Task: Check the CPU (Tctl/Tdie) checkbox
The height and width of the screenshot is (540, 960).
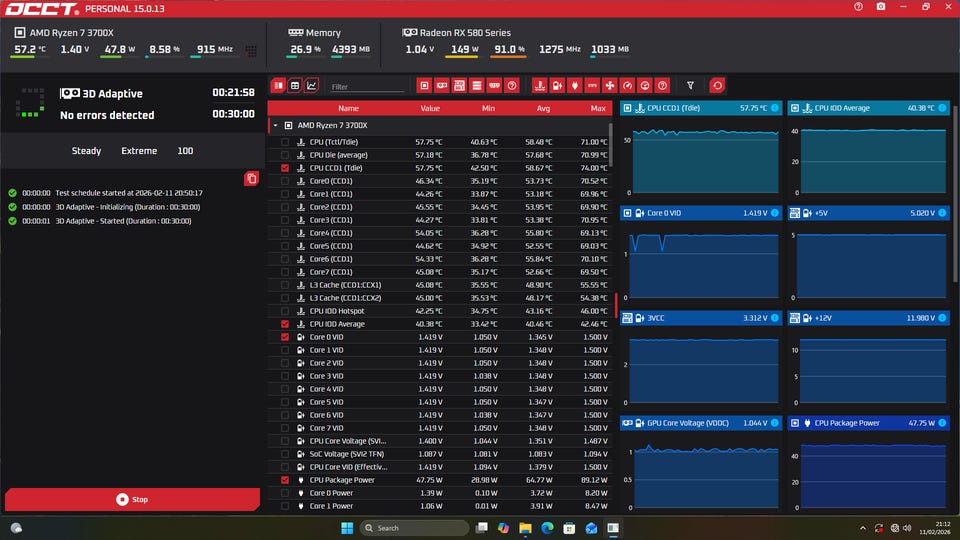Action: tap(285, 142)
